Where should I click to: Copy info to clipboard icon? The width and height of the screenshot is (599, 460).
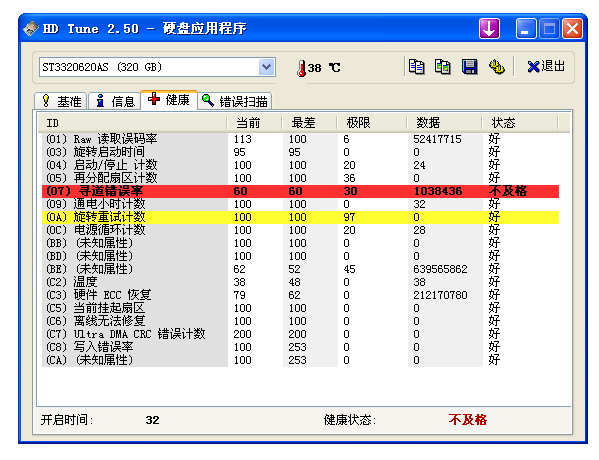point(416,67)
